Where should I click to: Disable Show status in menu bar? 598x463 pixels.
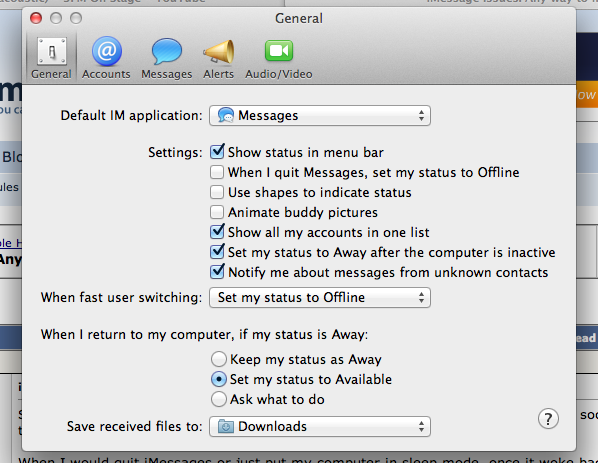217,152
